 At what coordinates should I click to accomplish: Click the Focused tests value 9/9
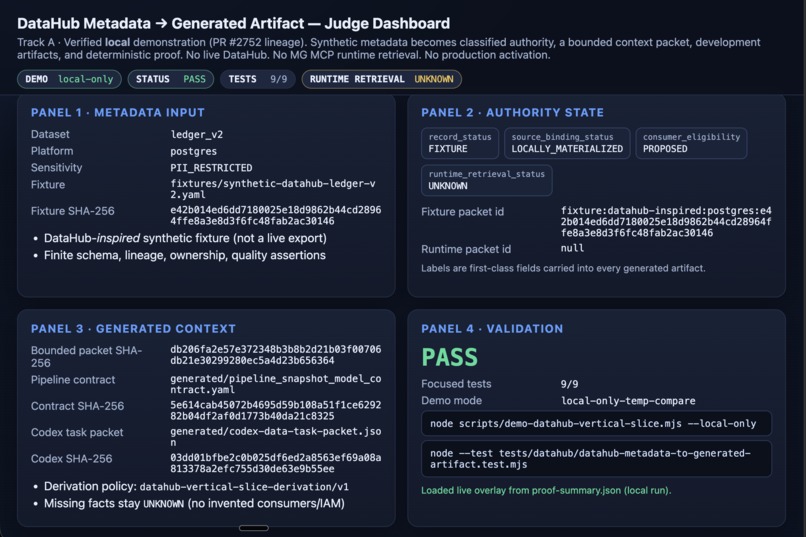(569, 384)
